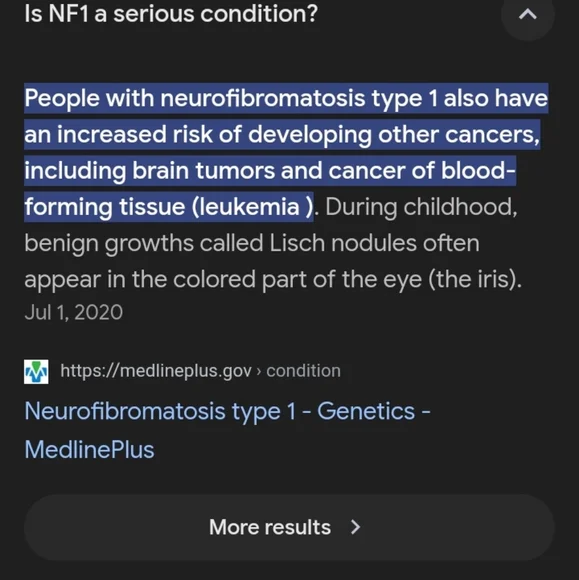
Task: Click the '(the iris)' text
Action: [475, 279]
